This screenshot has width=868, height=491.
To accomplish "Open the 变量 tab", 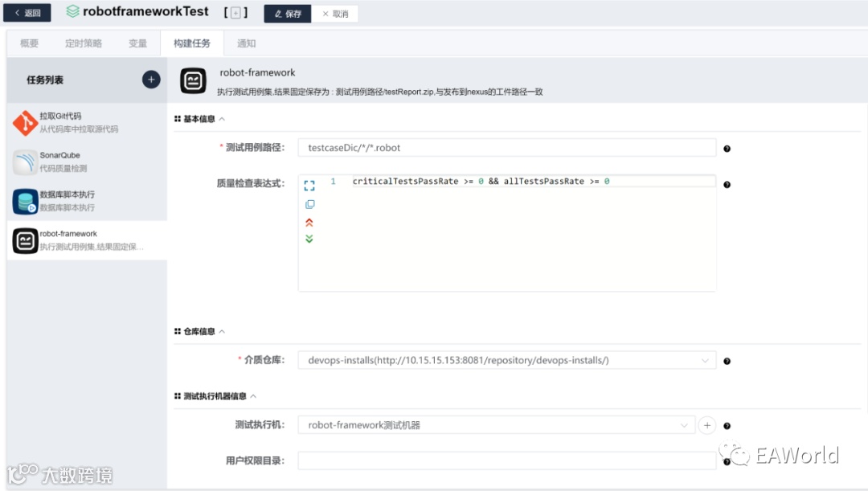I will click(138, 43).
